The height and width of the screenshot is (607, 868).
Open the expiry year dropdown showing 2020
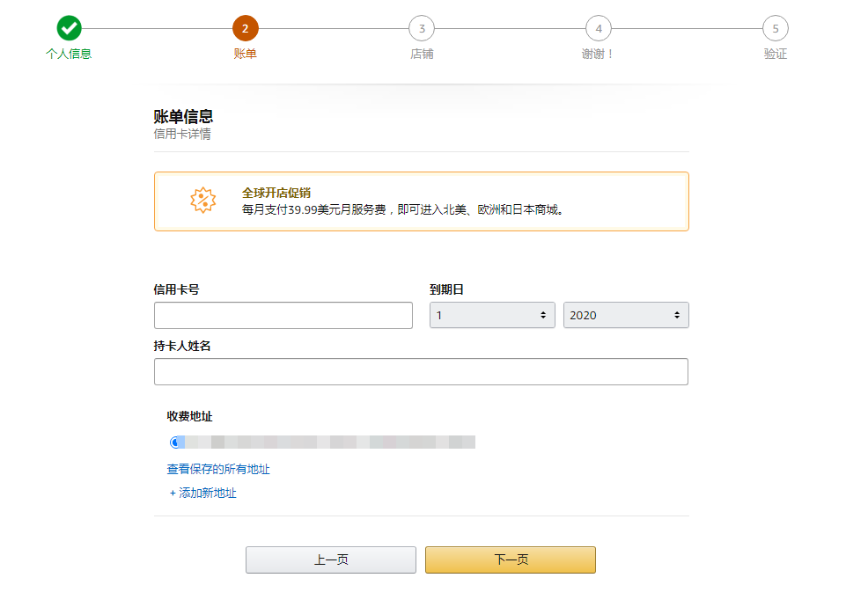(626, 315)
